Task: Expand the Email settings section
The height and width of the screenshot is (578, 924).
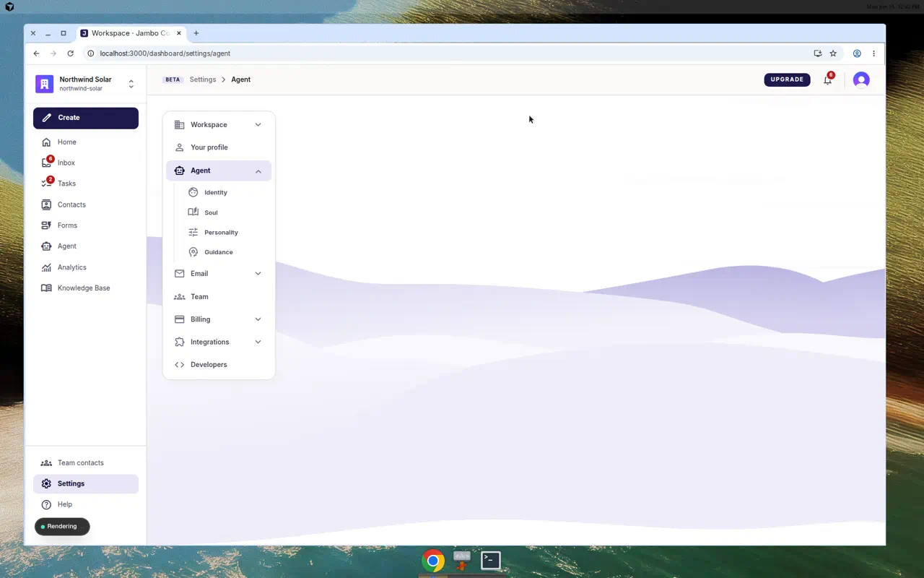Action: coord(219,273)
